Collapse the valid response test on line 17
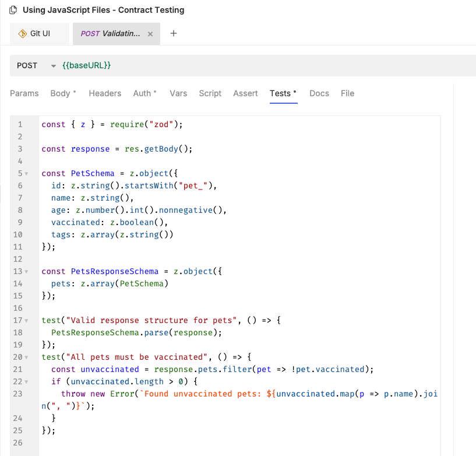Viewport: 476px width, 456px height. point(27,320)
